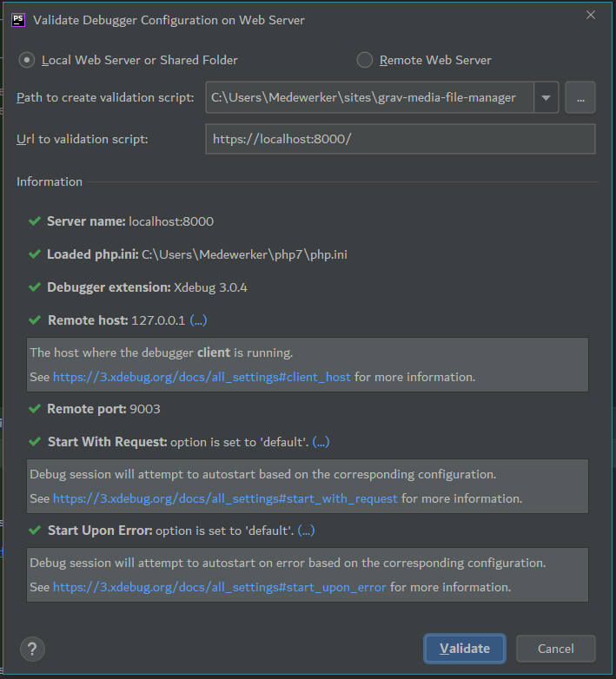Click green checkmark beside Debugger extension

[x=35, y=287]
